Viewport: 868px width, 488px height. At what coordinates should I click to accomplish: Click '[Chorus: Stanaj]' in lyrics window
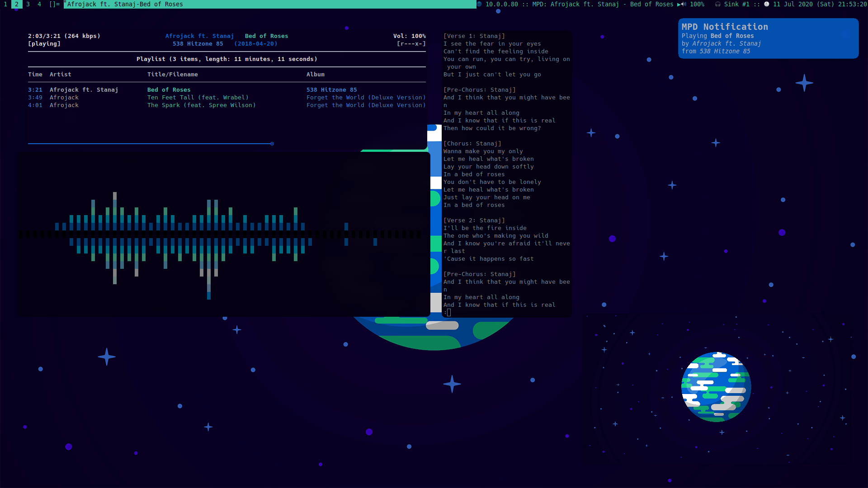coord(472,143)
